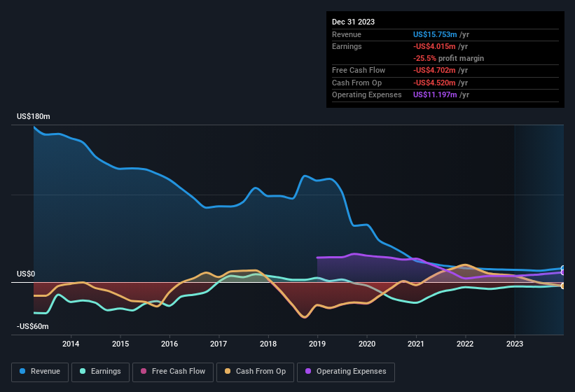Viewport: 575px width, 392px height.
Task: Click the teal Earnings legend dot
Action: pyautogui.click(x=83, y=371)
